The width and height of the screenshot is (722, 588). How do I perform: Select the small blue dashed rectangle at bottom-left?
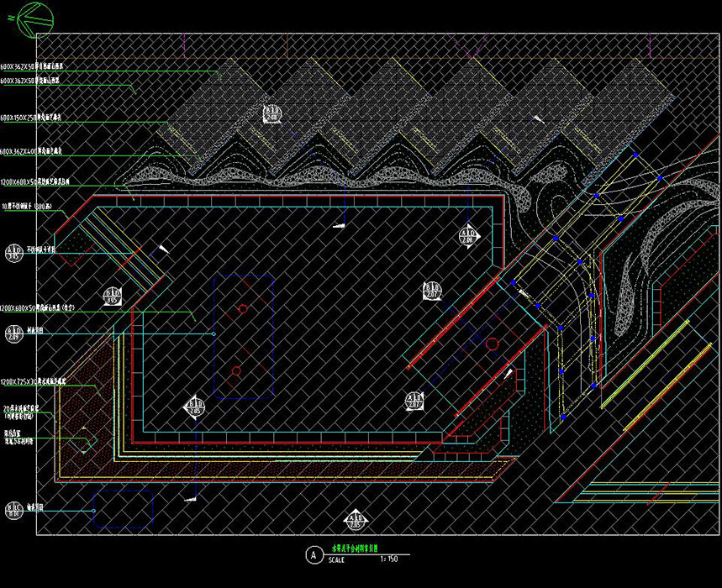[123, 509]
